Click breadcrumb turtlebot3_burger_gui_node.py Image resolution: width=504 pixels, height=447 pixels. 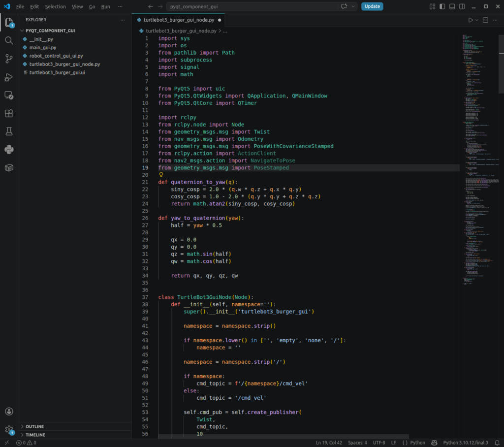click(181, 31)
